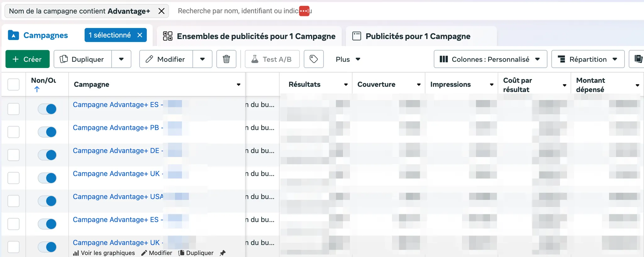Screen dimensions: 644x257
Task: Open the Campagne column header menu
Action: click(x=239, y=84)
